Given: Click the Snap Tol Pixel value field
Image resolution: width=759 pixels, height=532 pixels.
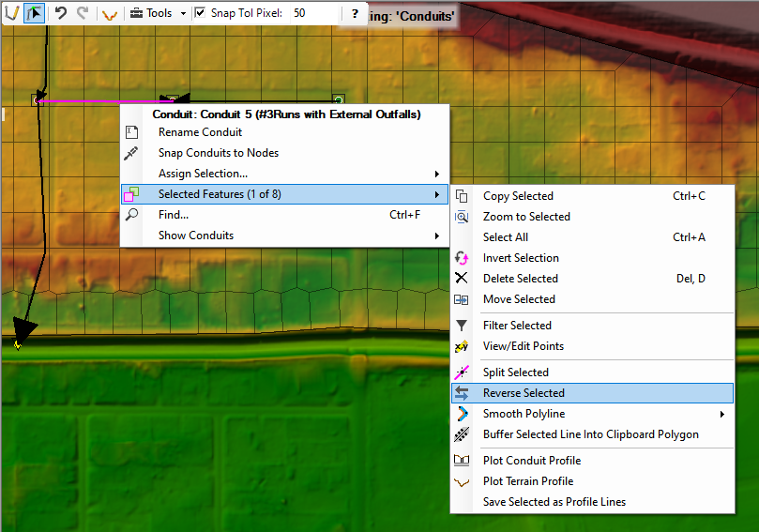Looking at the screenshot, I should tap(310, 14).
